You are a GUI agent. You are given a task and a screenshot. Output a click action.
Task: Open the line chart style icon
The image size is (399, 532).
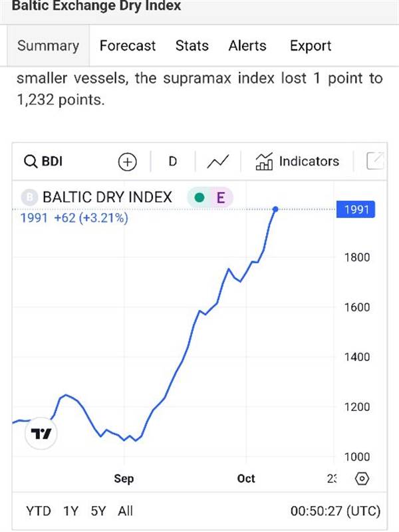(218, 162)
